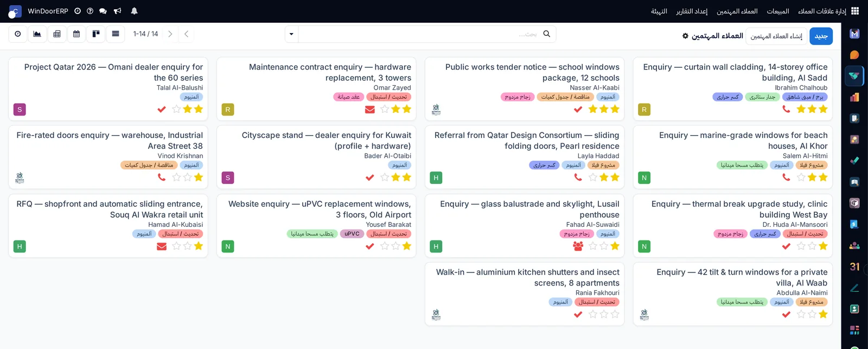
Task: Click the blue جديد button
Action: pos(821,36)
